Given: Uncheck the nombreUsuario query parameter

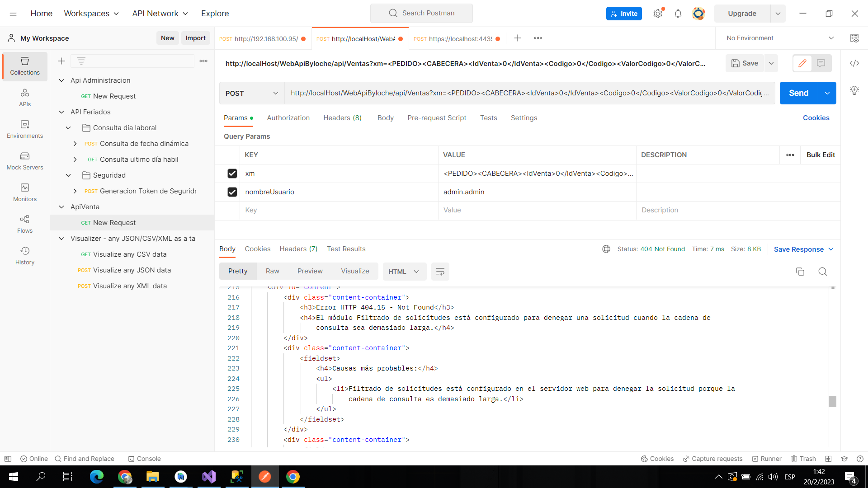Looking at the screenshot, I should [x=232, y=192].
